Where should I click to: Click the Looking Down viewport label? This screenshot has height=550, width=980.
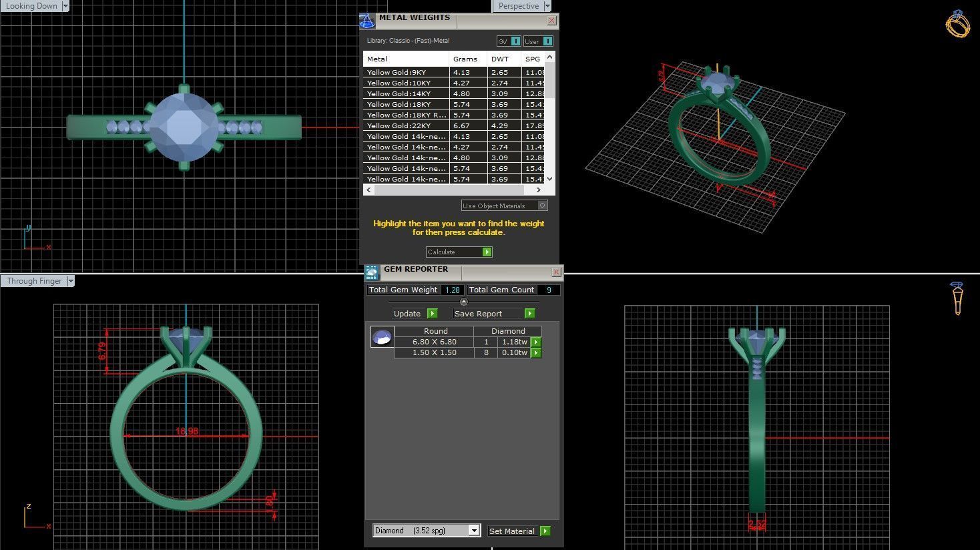point(31,6)
